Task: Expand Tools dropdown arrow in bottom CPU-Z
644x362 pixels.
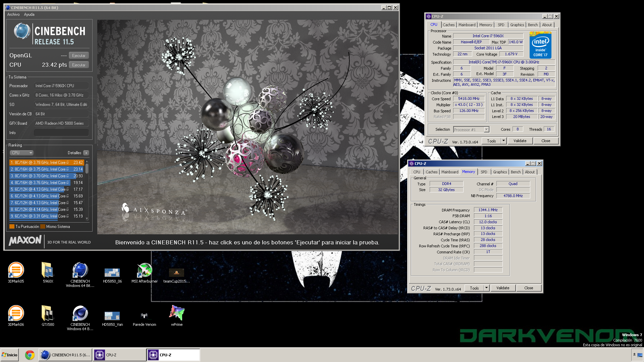Action: click(486, 288)
